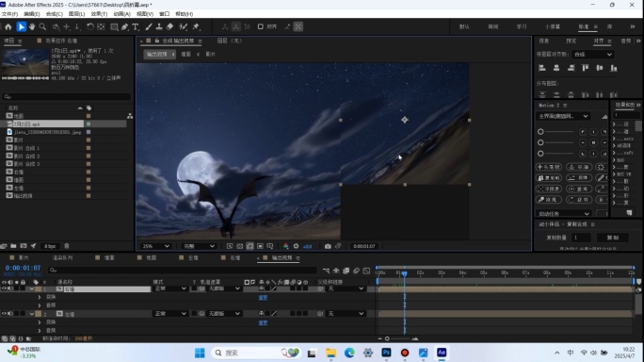Select the Brush tool

pyautogui.click(x=148, y=26)
